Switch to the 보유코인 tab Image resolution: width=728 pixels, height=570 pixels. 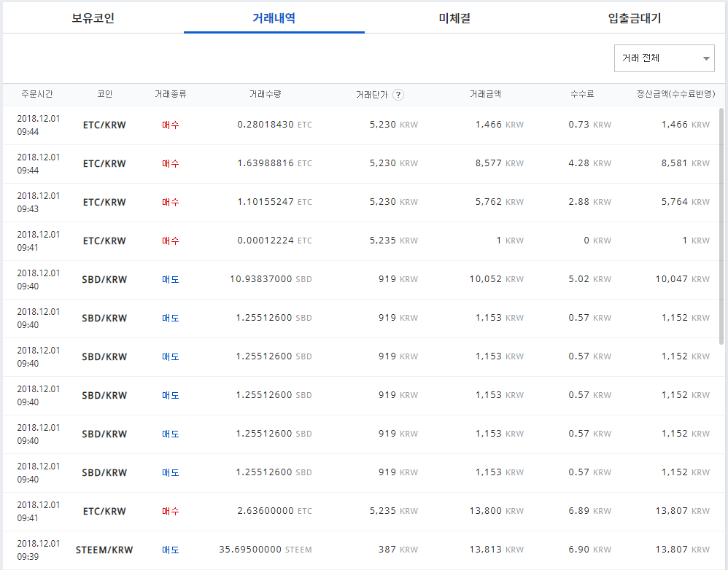[x=93, y=18]
